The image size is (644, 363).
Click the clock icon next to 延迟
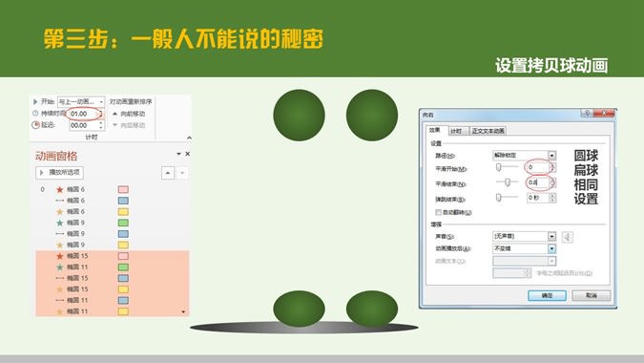coord(35,125)
